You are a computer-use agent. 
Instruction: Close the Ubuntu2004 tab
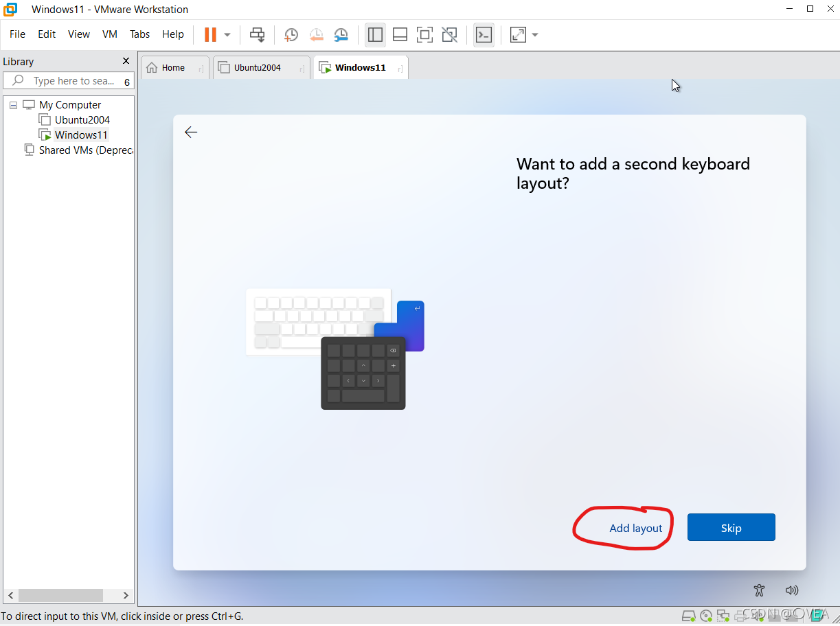click(302, 69)
